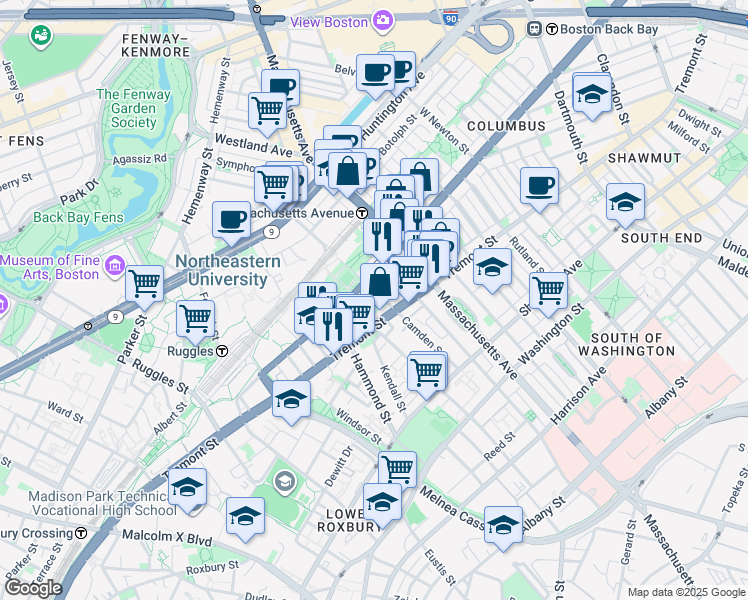Open the shopping cart marker above Ruggles station
748x600 pixels.
click(x=195, y=319)
